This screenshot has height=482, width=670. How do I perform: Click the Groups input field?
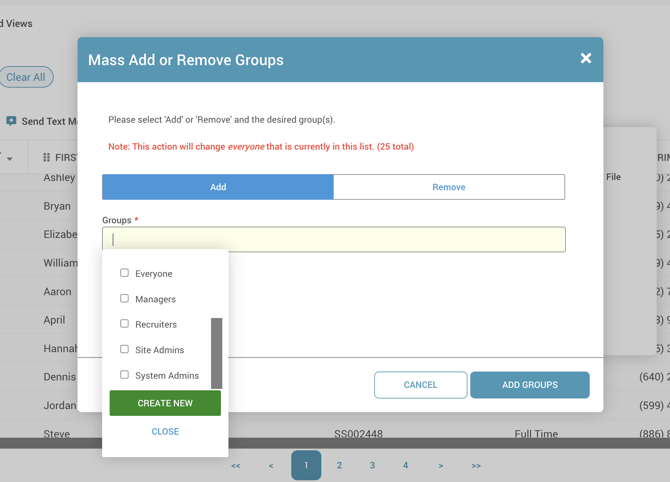tap(334, 240)
